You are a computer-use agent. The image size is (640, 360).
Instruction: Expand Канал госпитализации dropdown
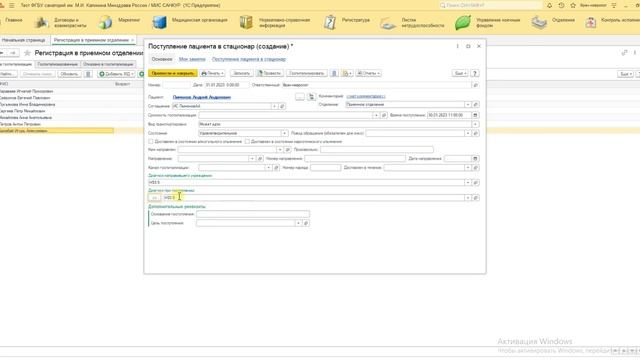click(x=268, y=168)
